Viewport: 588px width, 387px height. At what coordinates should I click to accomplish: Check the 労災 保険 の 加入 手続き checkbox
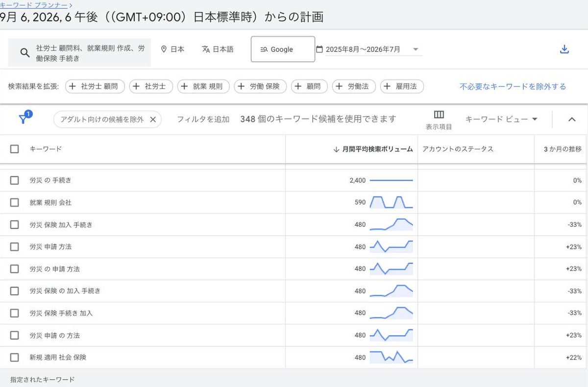pyautogui.click(x=15, y=291)
